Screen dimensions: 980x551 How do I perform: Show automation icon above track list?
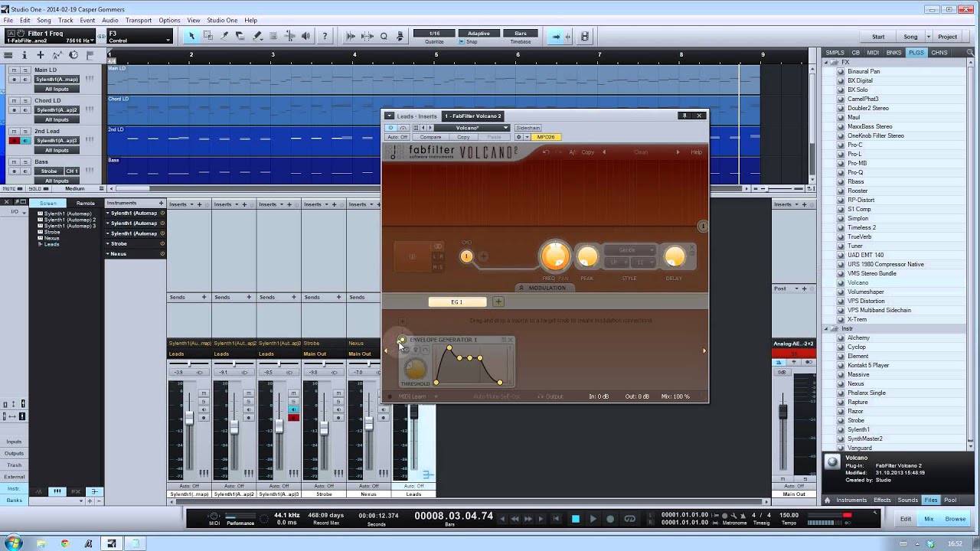[57, 55]
